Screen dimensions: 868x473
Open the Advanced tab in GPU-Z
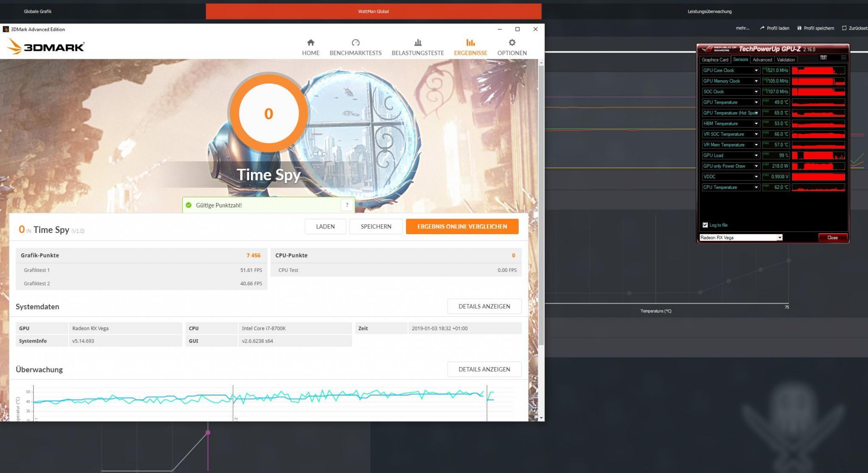(762, 60)
